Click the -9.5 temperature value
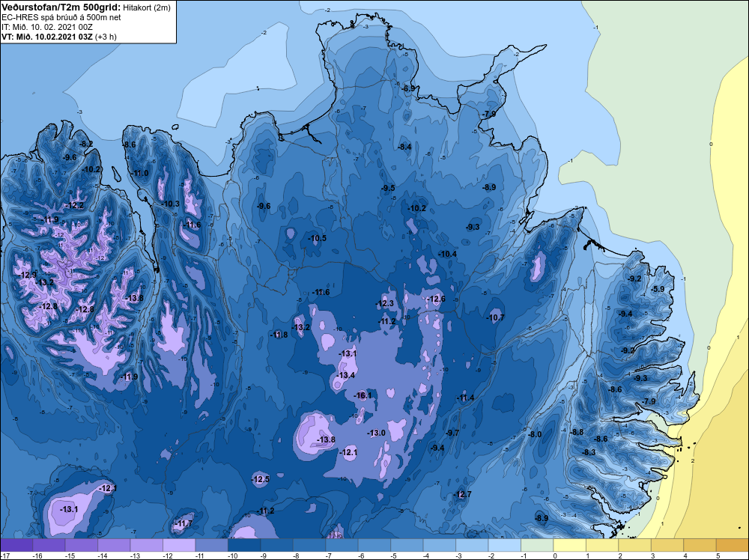 pos(388,188)
